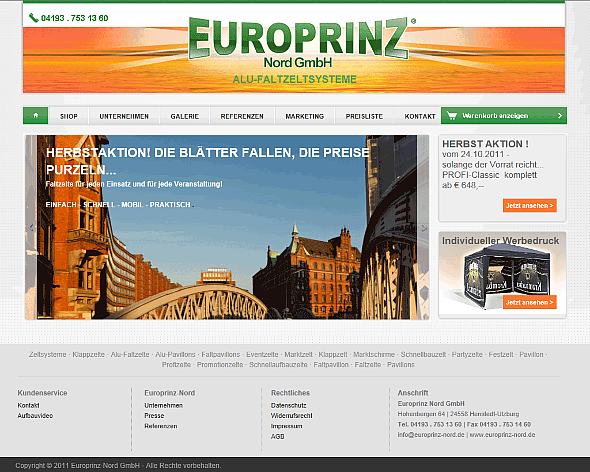
Task: Click the Individueller Werbedruck heading
Action: [x=500, y=241]
